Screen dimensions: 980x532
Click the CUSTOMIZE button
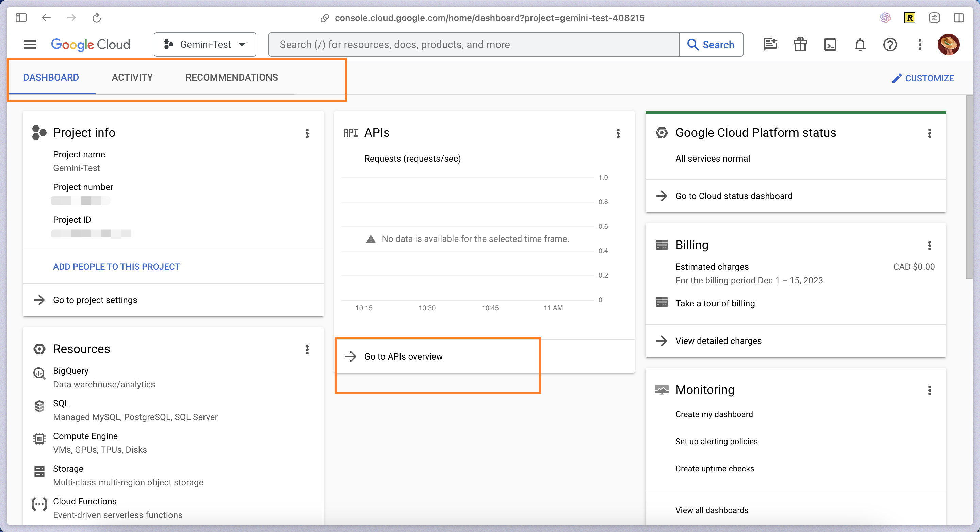(x=922, y=78)
